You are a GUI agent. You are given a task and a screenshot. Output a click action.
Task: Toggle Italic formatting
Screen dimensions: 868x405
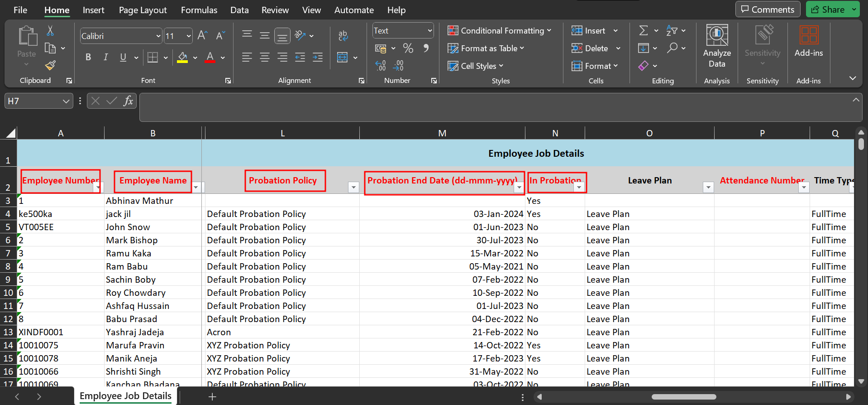click(x=105, y=58)
